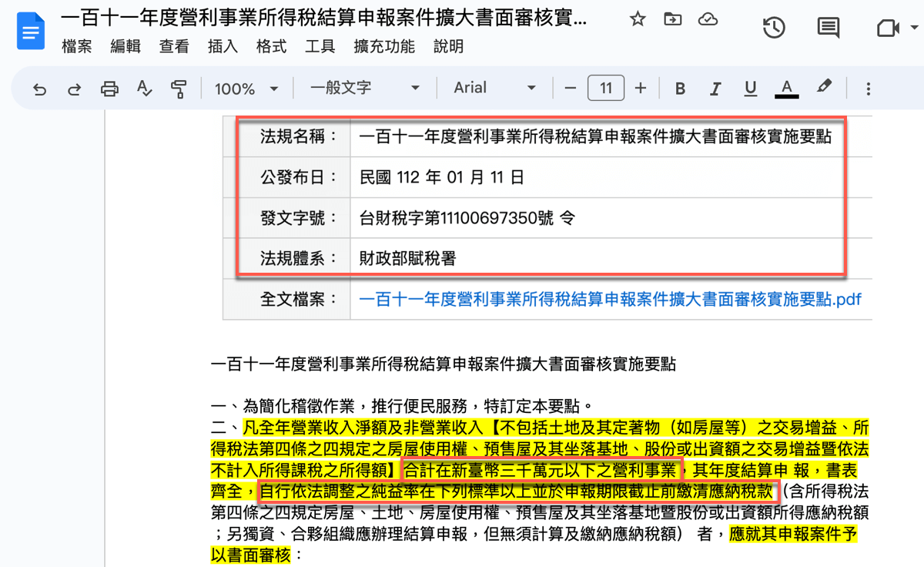Open the 檔案 menu
The height and width of the screenshot is (567, 924).
(76, 47)
